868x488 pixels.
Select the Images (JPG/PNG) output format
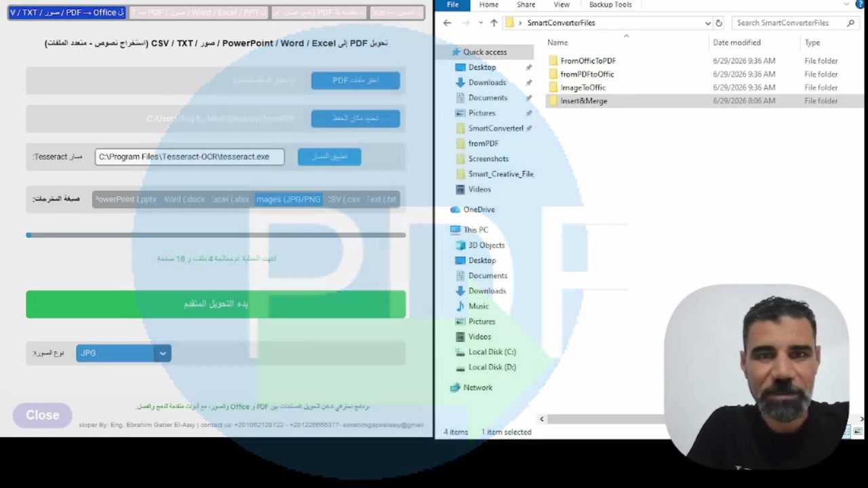point(288,199)
